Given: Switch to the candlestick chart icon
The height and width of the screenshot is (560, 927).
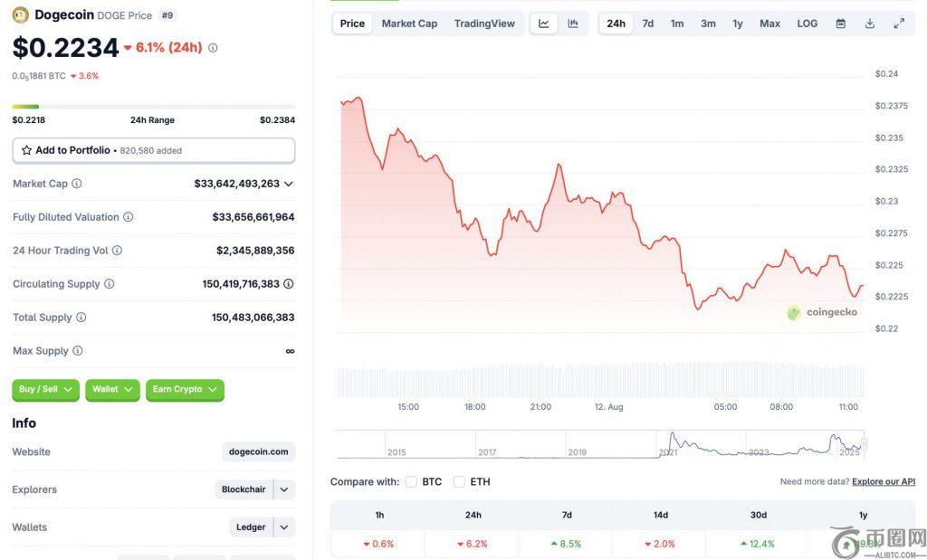Looking at the screenshot, I should 573,24.
